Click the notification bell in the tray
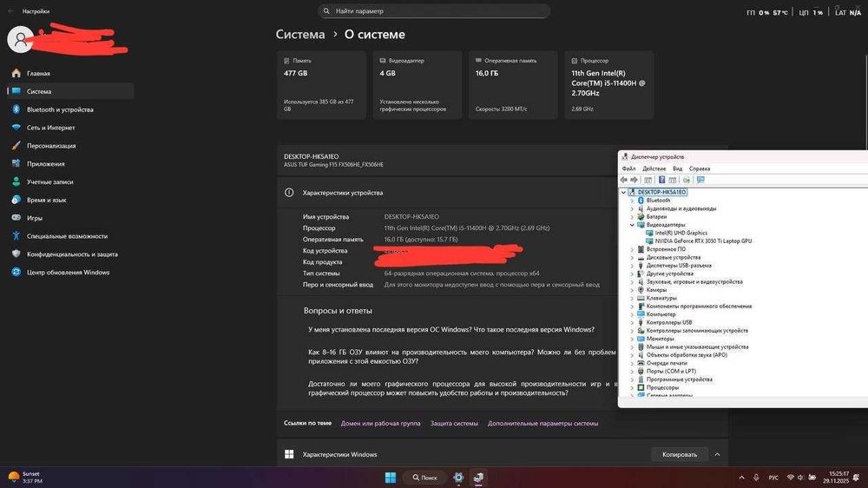868x488 pixels. [857, 478]
